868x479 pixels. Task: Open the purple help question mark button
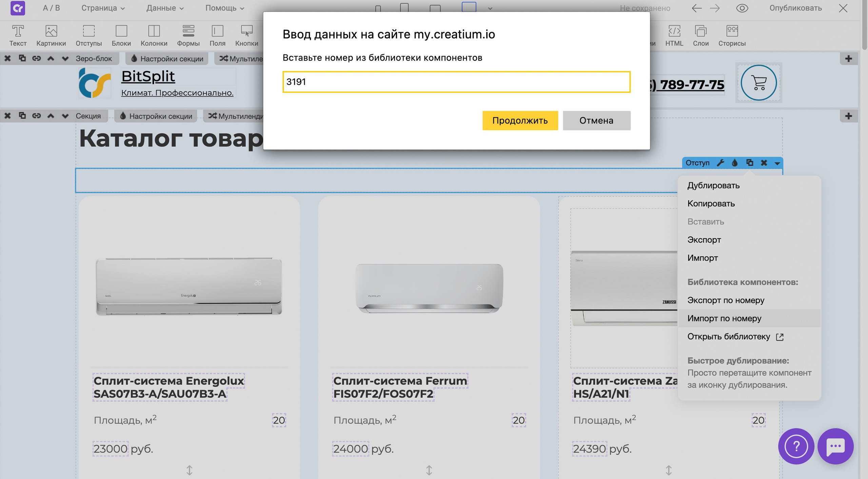coord(796,446)
